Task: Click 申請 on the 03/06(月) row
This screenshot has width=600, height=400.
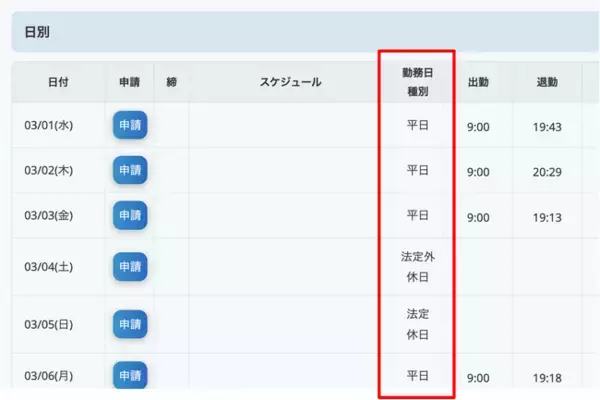Action: pos(130,376)
